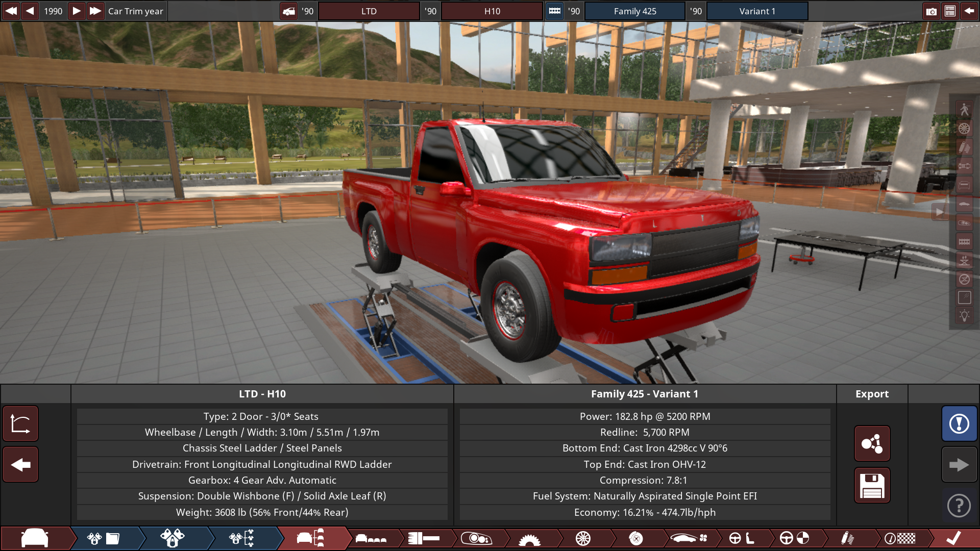
Task: Toggle the engine block view in sidebar
Action: point(964,241)
